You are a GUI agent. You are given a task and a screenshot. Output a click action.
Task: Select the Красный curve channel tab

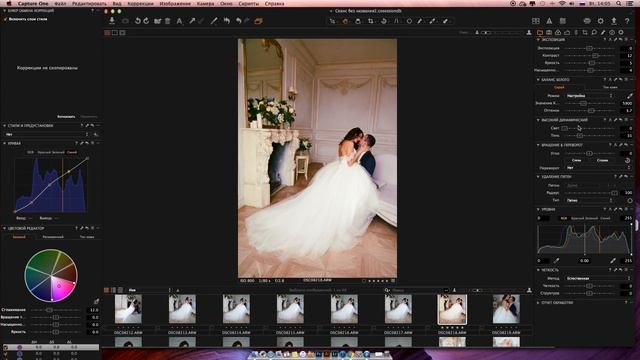(44, 152)
